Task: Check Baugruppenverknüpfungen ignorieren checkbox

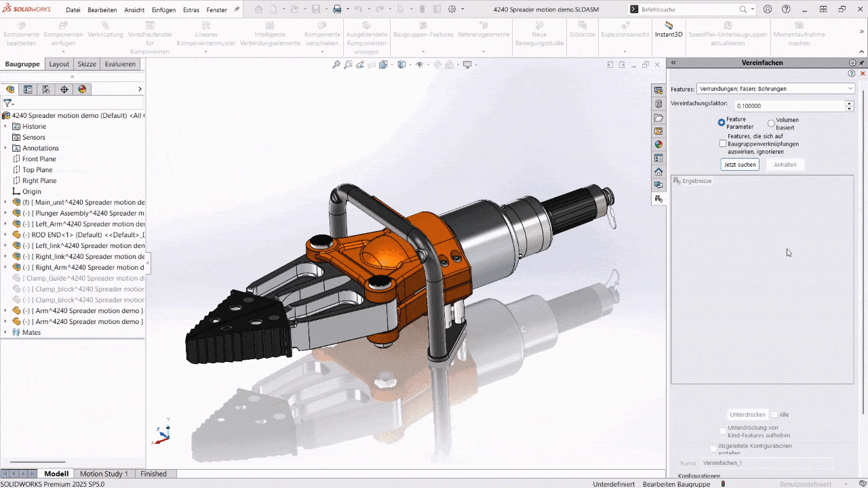Action: (723, 143)
